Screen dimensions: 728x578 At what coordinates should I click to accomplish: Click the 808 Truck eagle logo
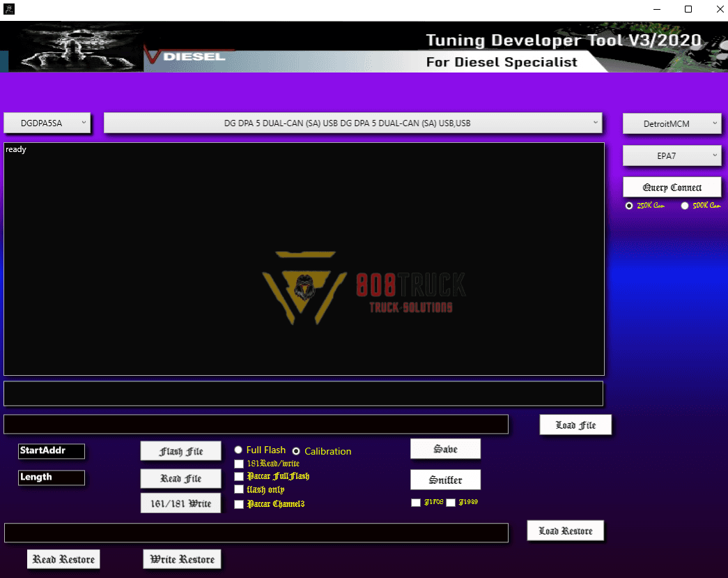(x=304, y=287)
